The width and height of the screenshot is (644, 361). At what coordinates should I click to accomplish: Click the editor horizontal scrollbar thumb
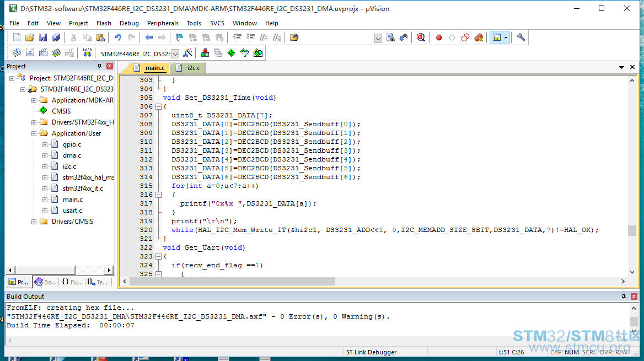tap(232, 282)
